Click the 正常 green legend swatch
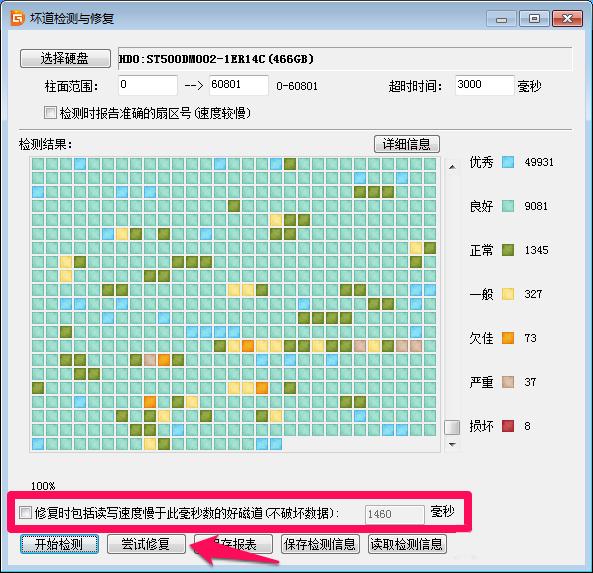This screenshot has width=593, height=573. 508,250
